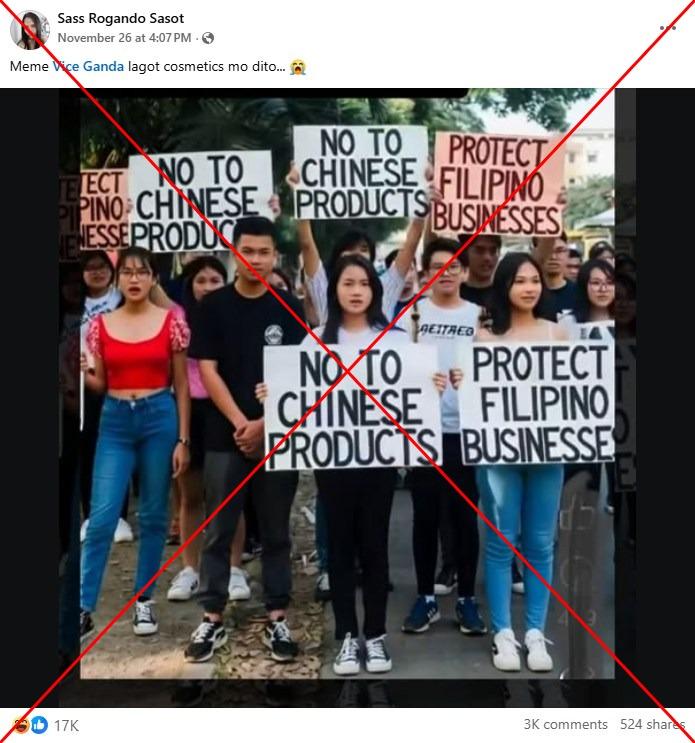The width and height of the screenshot is (695, 743).
Task: Open the Sass Rogando Sasot profile name
Action: coord(120,18)
